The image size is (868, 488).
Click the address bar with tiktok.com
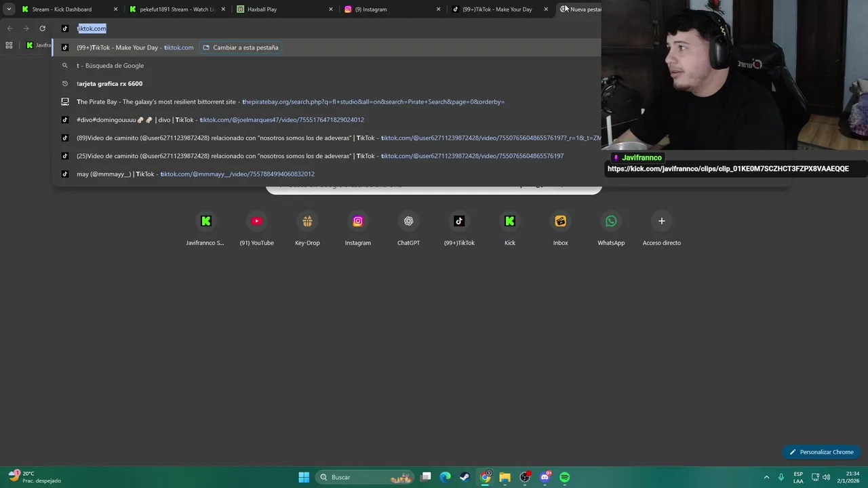[x=327, y=28]
